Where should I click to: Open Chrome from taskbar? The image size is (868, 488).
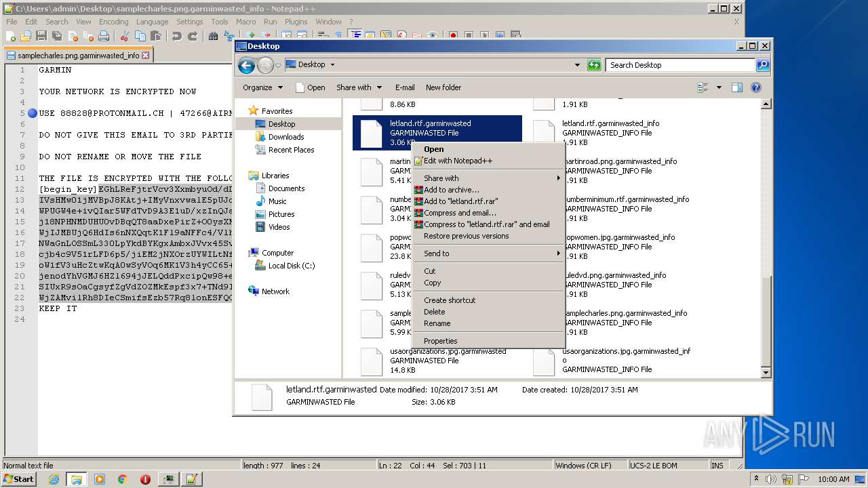tap(122, 479)
